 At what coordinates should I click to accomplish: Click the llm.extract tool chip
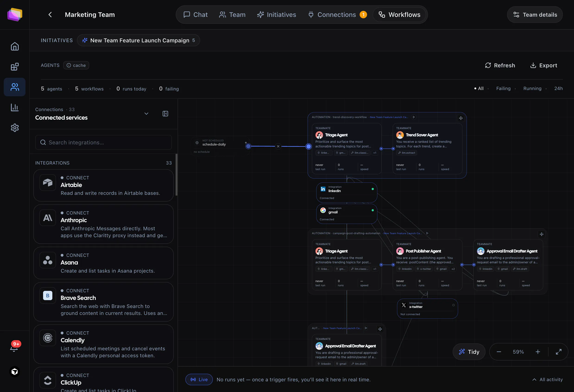click(x=407, y=153)
